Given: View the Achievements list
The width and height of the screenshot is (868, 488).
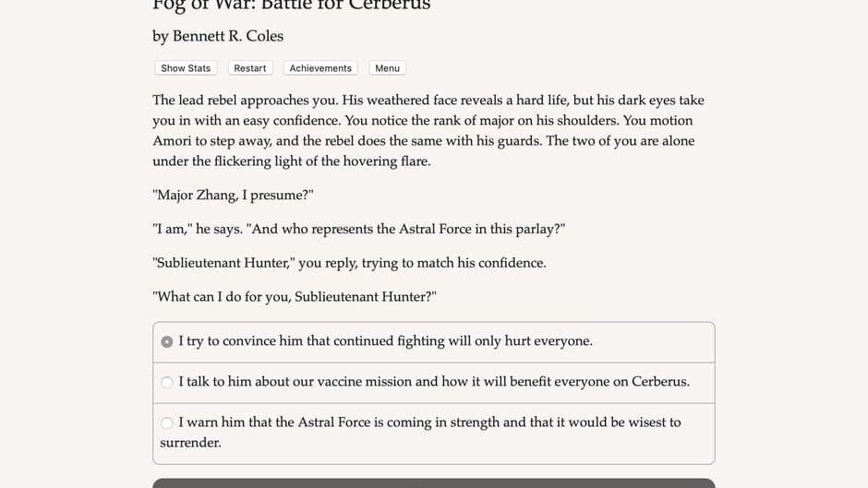Looking at the screenshot, I should click(320, 68).
